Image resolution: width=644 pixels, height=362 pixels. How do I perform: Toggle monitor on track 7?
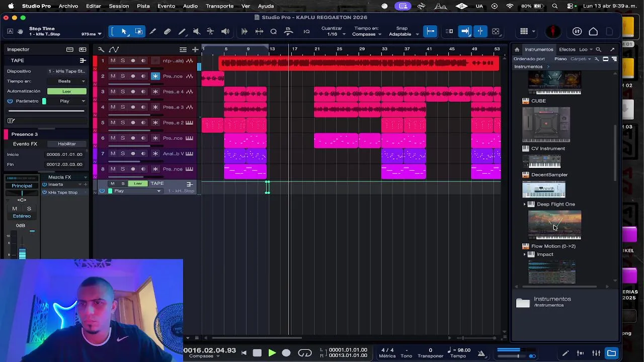tap(143, 154)
